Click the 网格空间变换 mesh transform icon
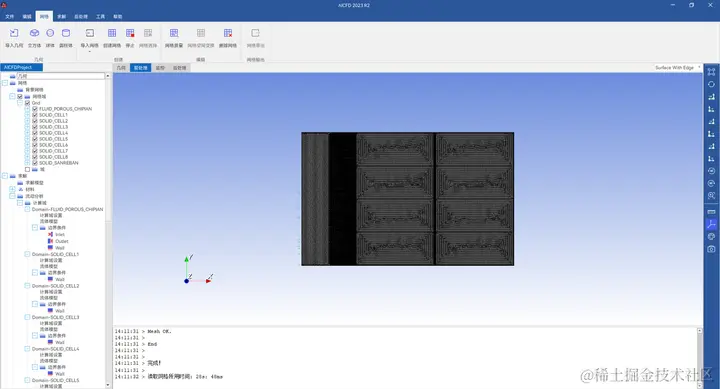Image resolution: width=720 pixels, height=389 pixels. point(201,34)
